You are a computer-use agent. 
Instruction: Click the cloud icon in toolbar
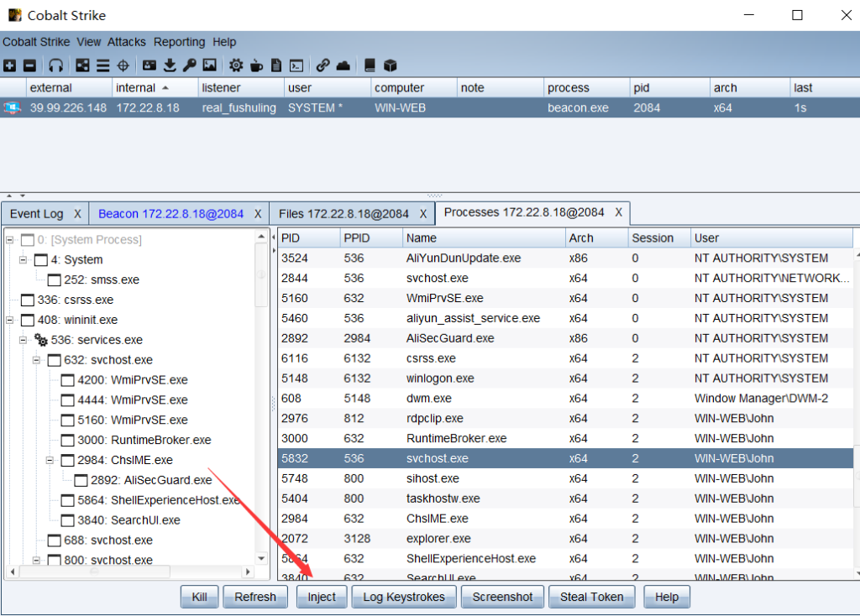pos(343,65)
